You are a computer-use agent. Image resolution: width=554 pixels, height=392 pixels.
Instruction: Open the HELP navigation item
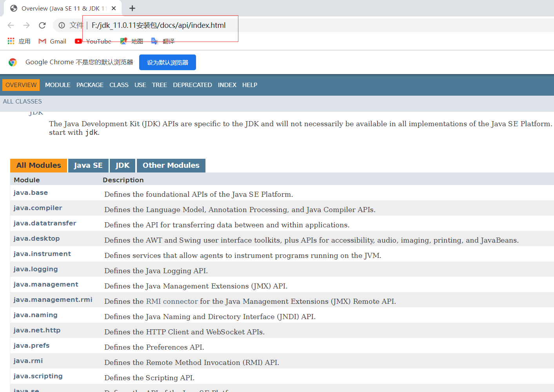(250, 85)
